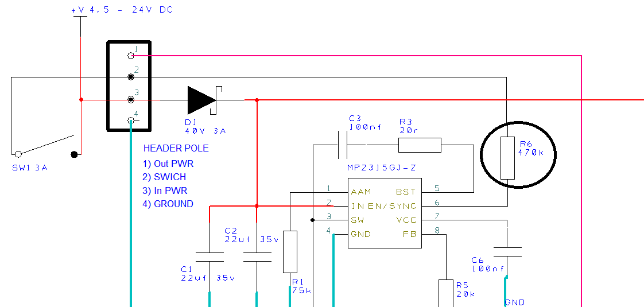Image resolution: width=644 pixels, height=307 pixels.
Task: Click the SW pin label on IC
Action: (358, 220)
